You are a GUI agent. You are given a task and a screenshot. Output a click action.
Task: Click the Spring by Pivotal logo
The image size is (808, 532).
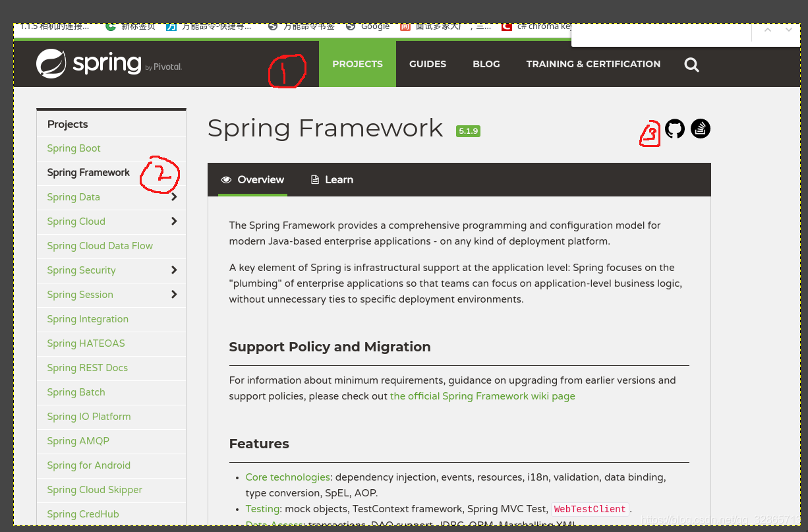tap(109, 64)
